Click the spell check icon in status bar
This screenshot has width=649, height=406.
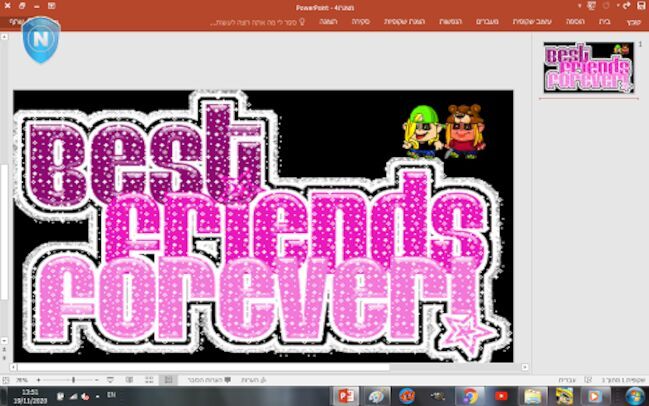588,380
